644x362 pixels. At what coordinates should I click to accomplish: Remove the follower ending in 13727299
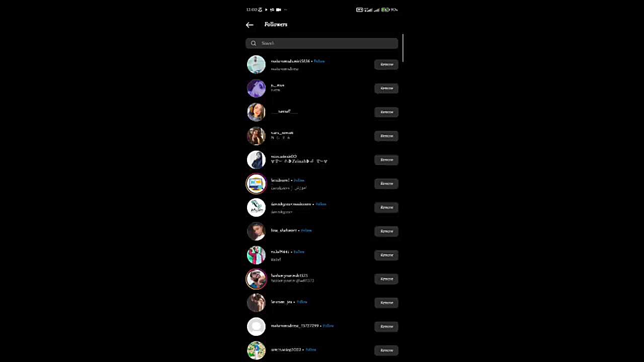coord(386,326)
